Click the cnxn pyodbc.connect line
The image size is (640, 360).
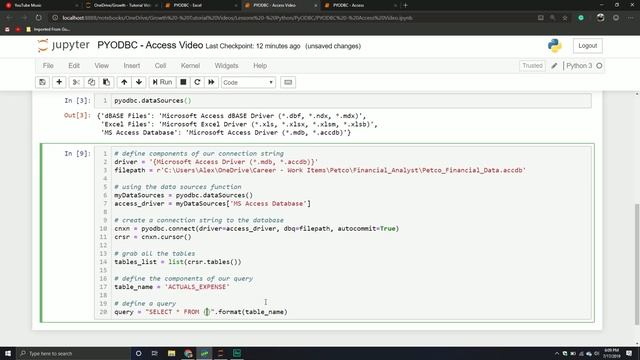click(256, 229)
